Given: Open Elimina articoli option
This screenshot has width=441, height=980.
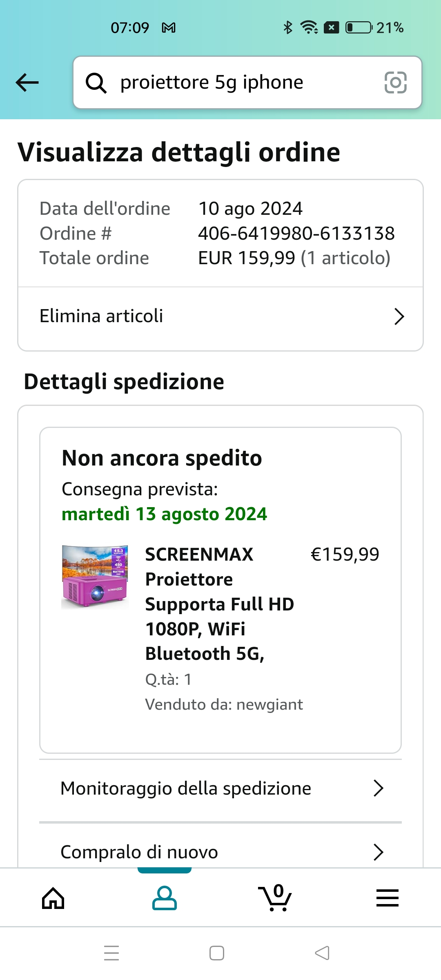Looking at the screenshot, I should [101, 316].
